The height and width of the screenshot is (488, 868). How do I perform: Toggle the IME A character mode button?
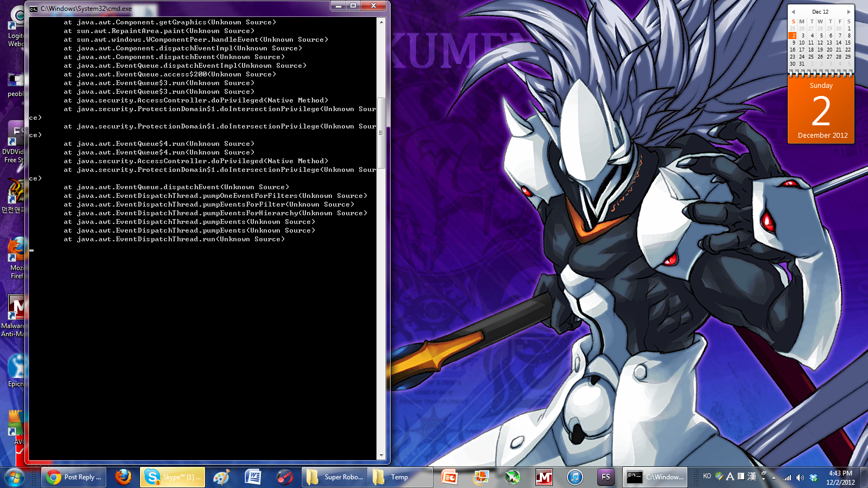point(730,477)
